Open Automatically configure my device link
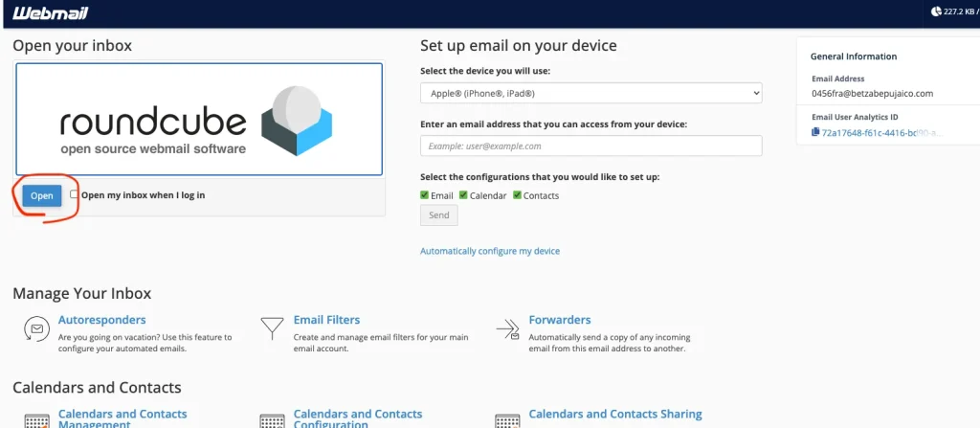980x428 pixels. (490, 251)
